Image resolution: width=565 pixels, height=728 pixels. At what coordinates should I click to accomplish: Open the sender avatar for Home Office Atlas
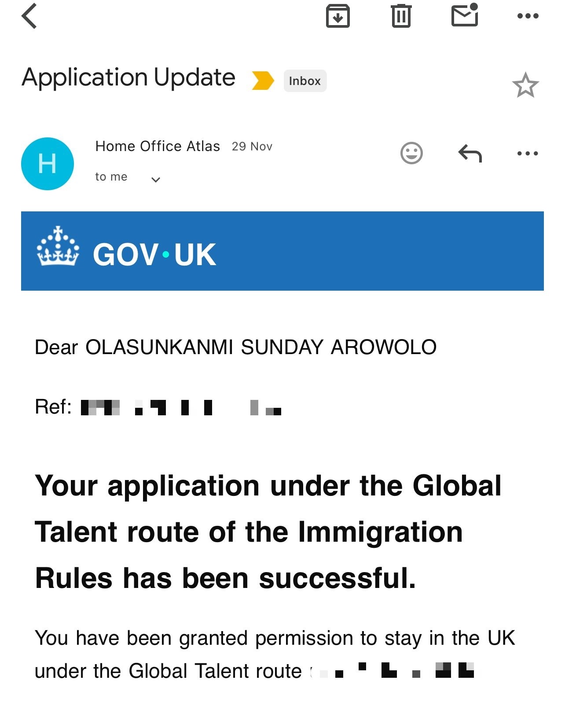(x=48, y=163)
